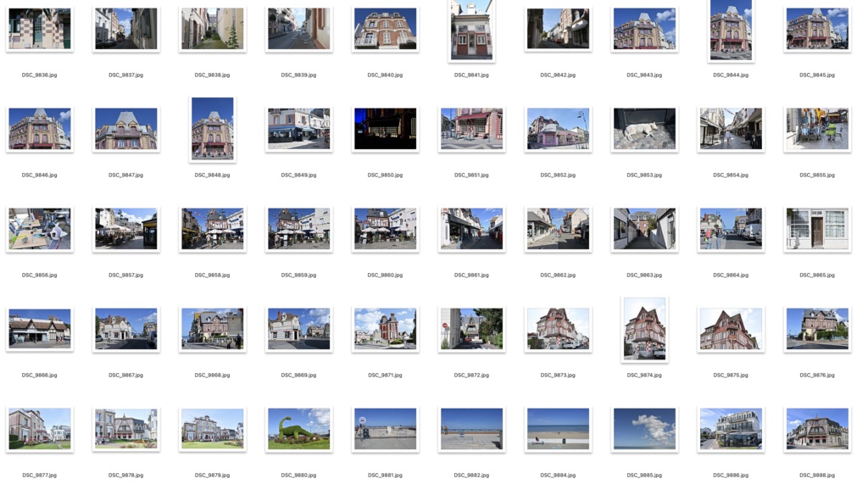Select the cloud and sky thumbnail DSC_9885.jpg
This screenshot has height=484, width=868.
644,429
